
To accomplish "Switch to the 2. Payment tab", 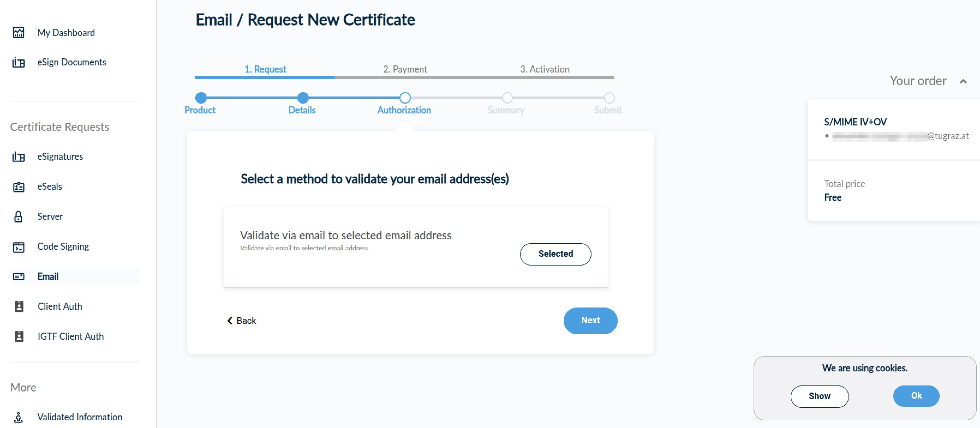I will [405, 69].
